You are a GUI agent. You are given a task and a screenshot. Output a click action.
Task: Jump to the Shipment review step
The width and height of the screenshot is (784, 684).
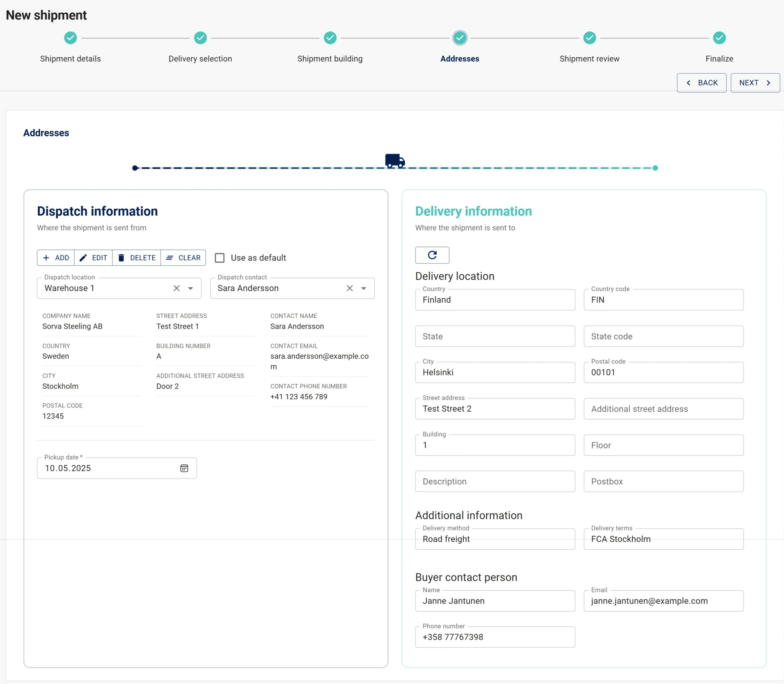(589, 38)
